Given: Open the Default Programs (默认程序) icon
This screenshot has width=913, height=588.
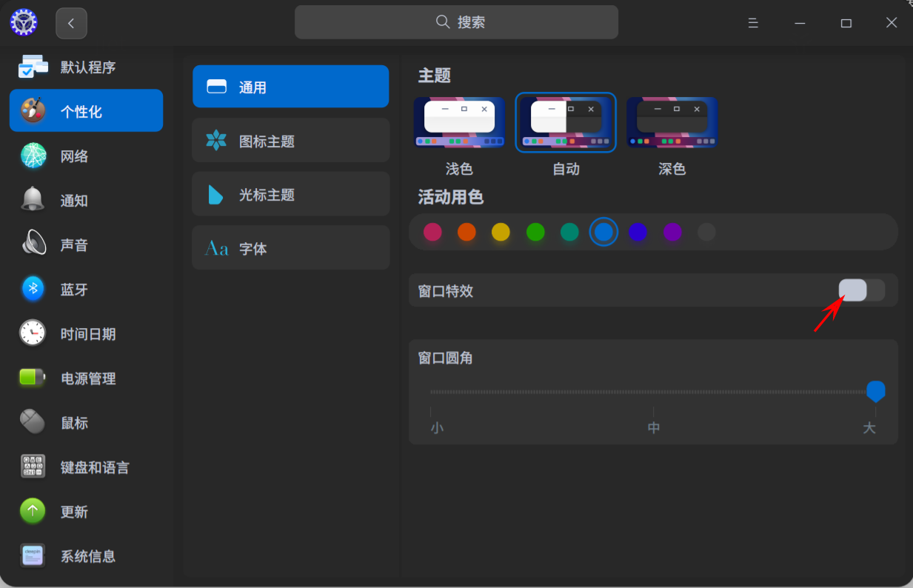Looking at the screenshot, I should click(33, 67).
